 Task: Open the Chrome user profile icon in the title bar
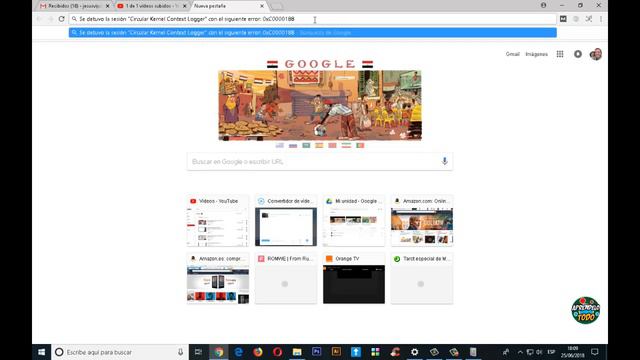[543, 6]
